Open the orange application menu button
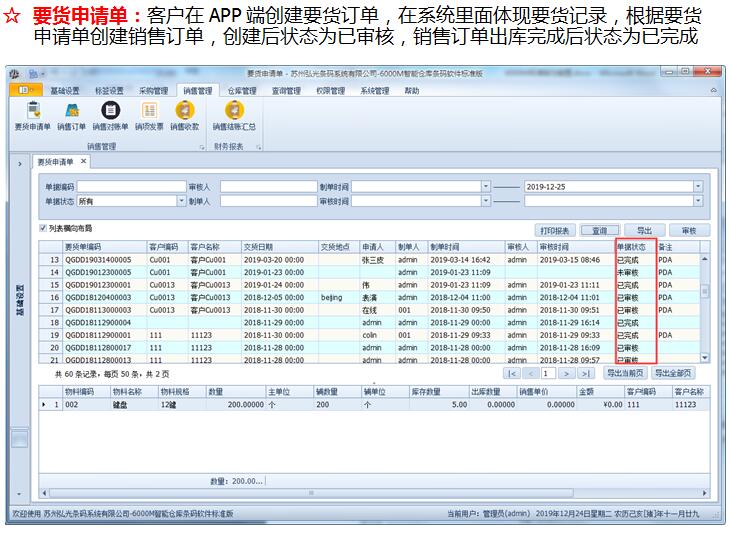Viewport: 730px width, 542px height. 26,90
